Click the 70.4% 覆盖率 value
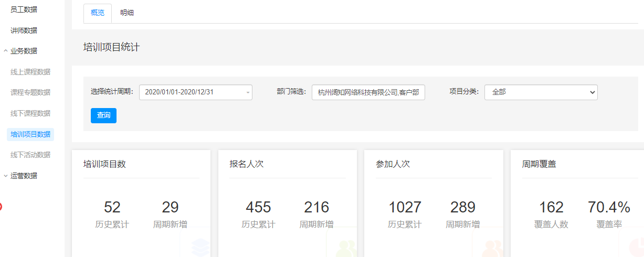 point(609,207)
